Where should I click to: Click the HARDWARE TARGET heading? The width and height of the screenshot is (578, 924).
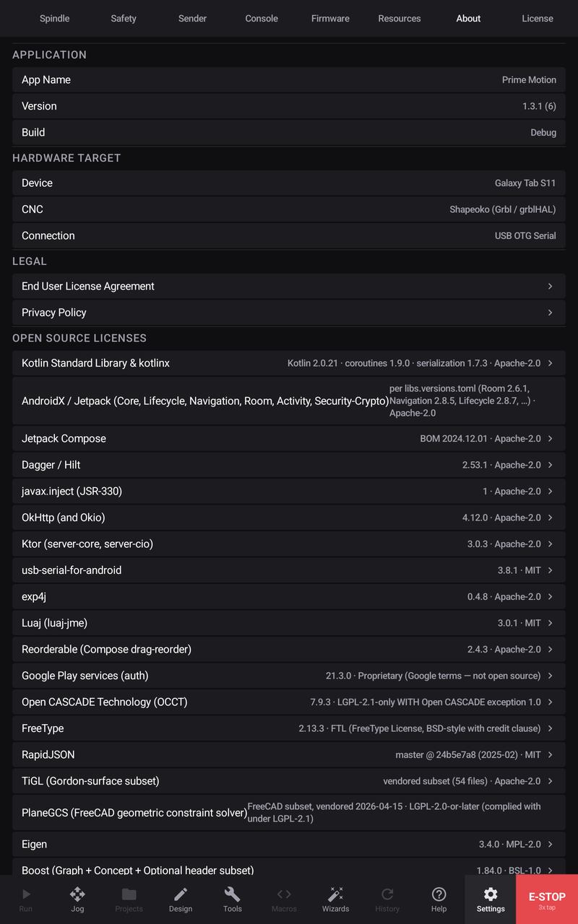[x=66, y=158]
